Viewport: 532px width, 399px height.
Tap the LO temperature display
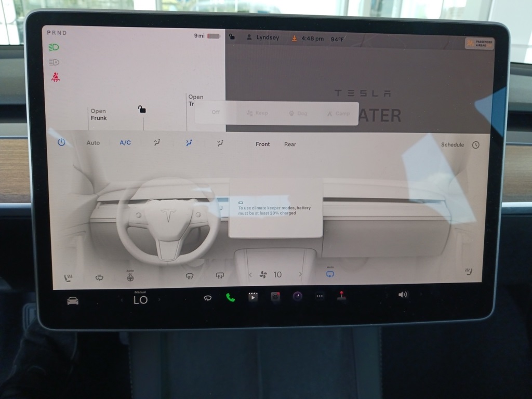(x=140, y=300)
